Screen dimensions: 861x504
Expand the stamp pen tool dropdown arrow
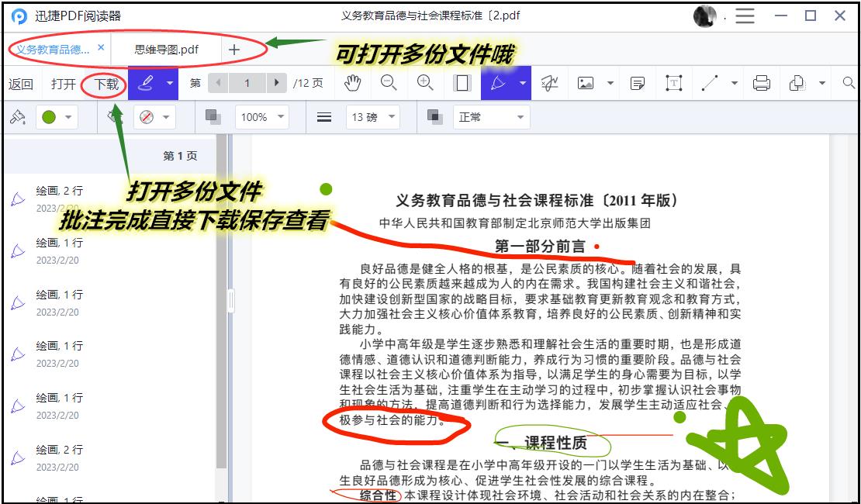(170, 84)
